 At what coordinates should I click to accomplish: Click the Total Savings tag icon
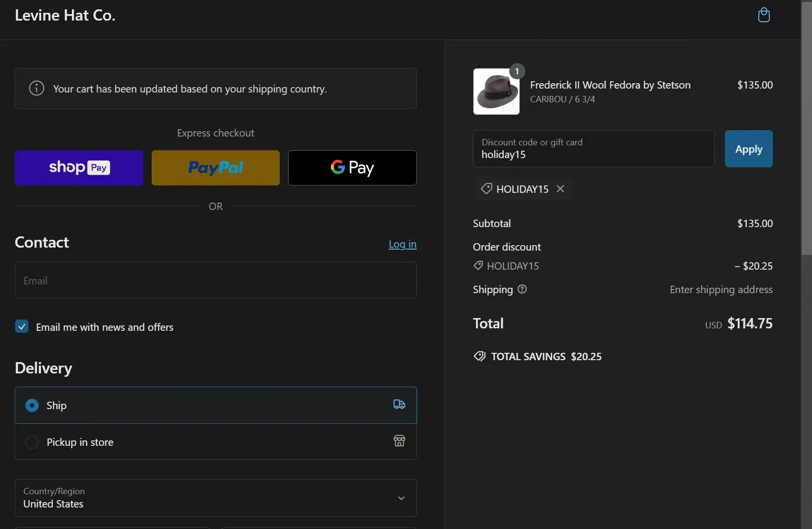(x=479, y=356)
